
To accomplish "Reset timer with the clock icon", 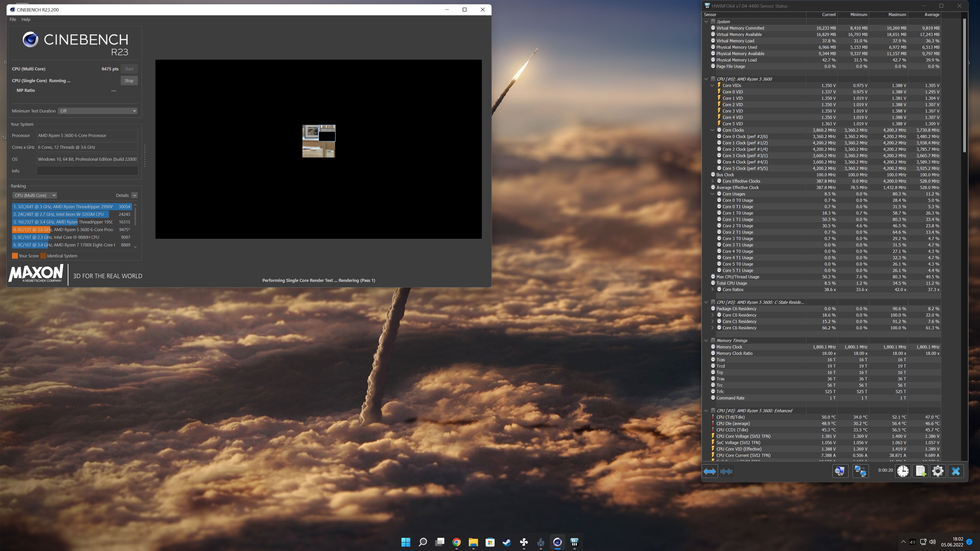I will [903, 471].
